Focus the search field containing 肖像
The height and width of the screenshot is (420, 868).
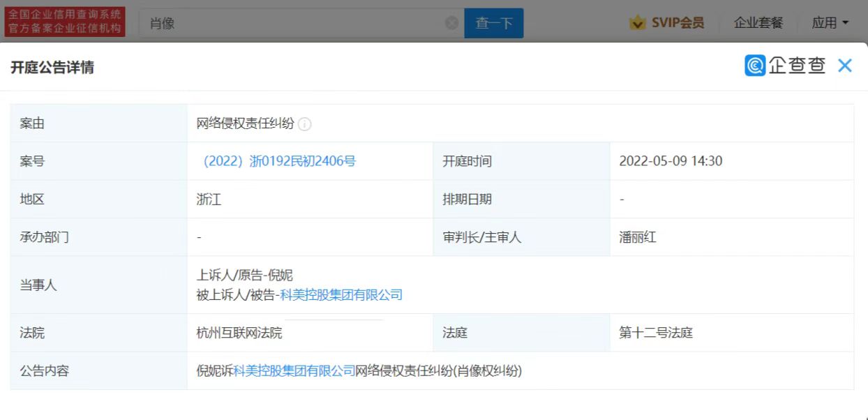tap(301, 23)
